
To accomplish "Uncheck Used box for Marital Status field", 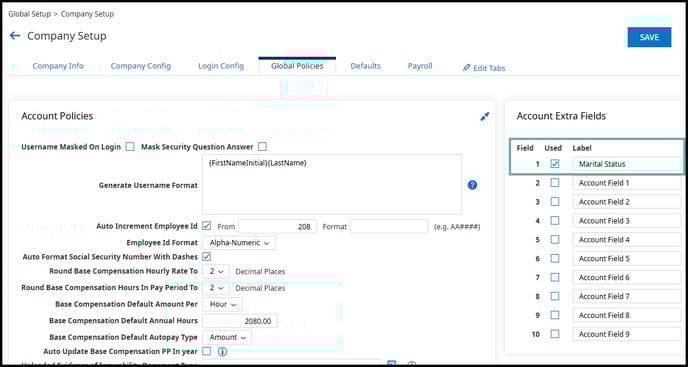I will pos(555,164).
